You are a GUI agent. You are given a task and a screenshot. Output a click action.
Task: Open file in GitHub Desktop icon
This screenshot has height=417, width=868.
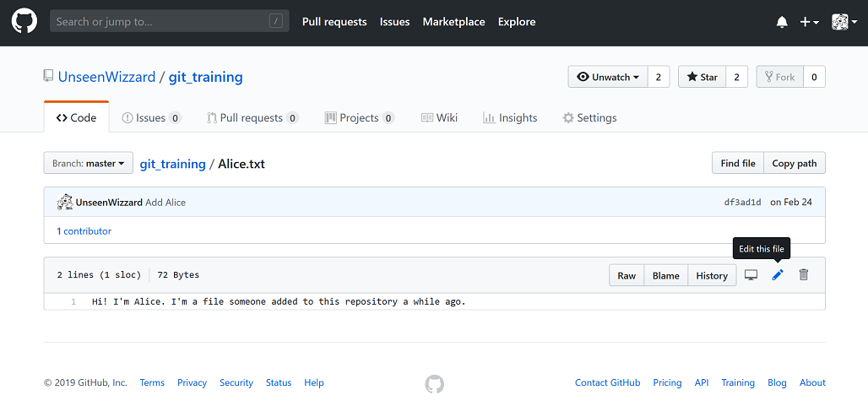tap(751, 275)
